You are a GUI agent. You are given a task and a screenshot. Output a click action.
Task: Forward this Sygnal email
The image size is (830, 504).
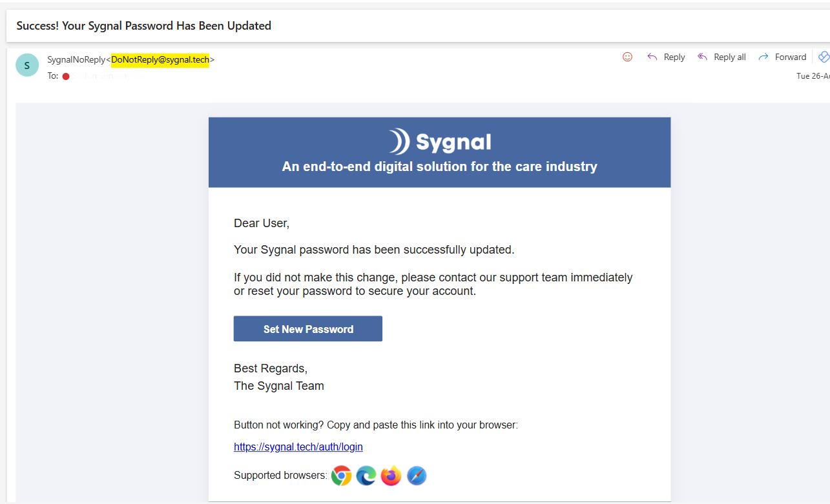coord(782,57)
